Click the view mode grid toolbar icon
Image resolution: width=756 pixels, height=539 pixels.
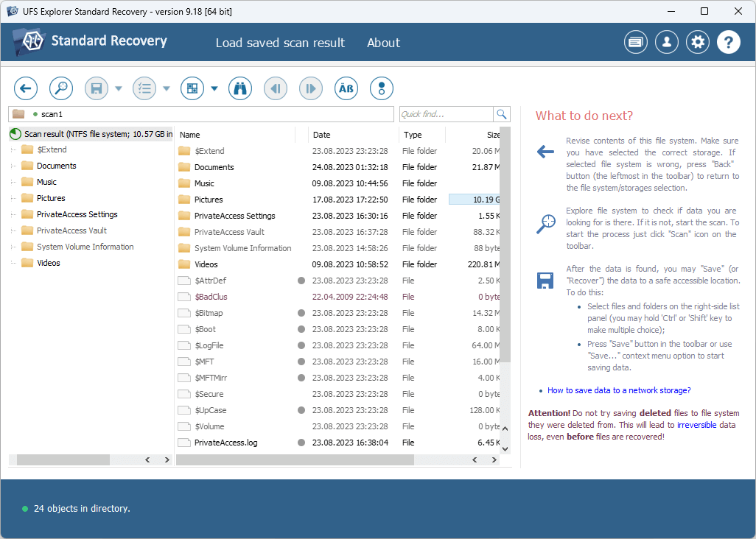[192, 88]
